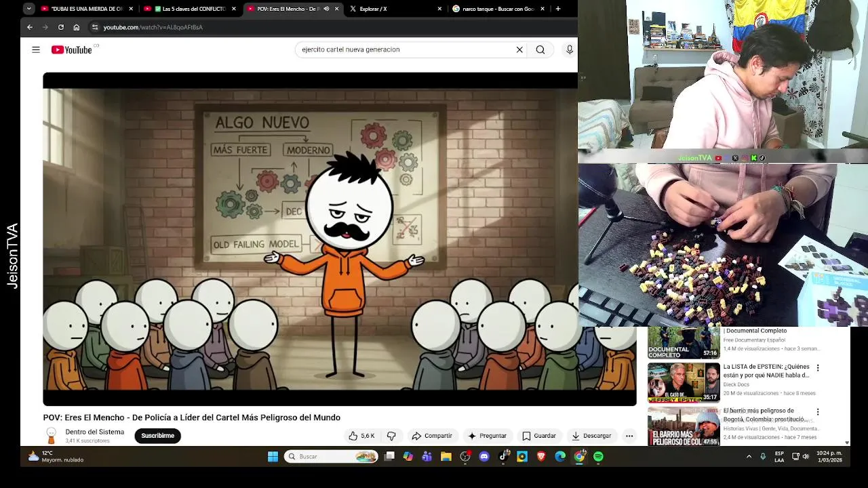868x488 pixels.
Task: Save the video with Guardar
Action: pyautogui.click(x=539, y=436)
